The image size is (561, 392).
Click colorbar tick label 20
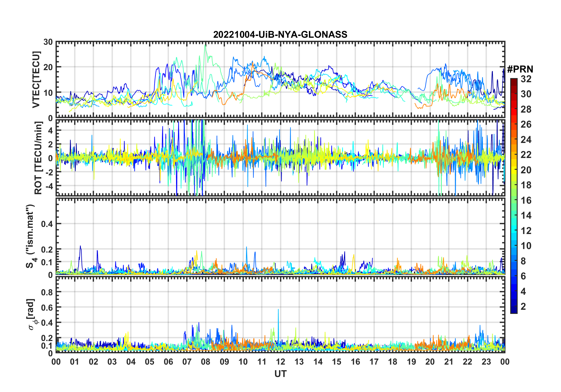pyautogui.click(x=526, y=170)
